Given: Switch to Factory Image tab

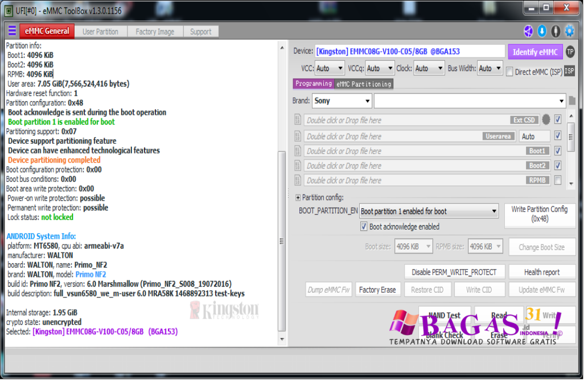Looking at the screenshot, I should click(x=156, y=32).
